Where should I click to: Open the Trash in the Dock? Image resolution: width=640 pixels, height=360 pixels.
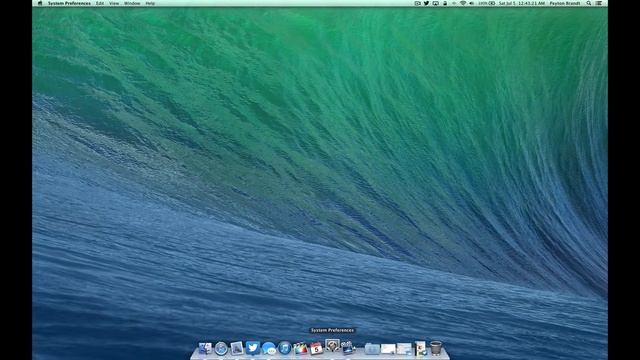click(436, 348)
